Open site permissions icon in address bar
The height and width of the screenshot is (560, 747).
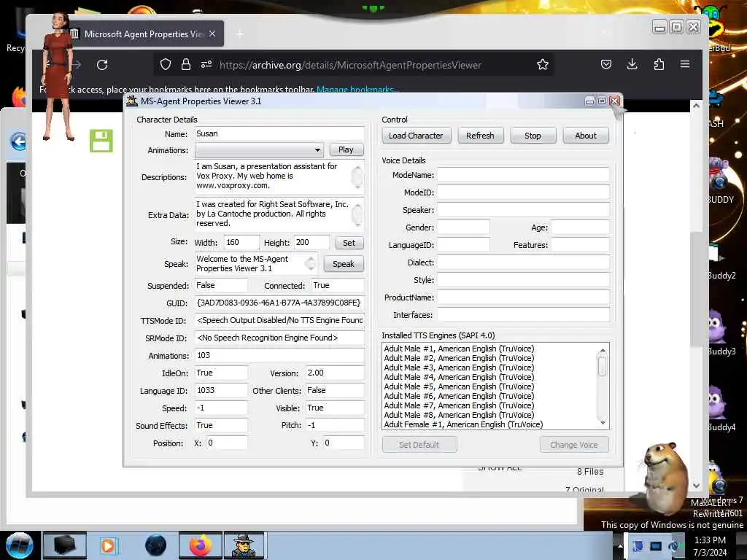206,64
